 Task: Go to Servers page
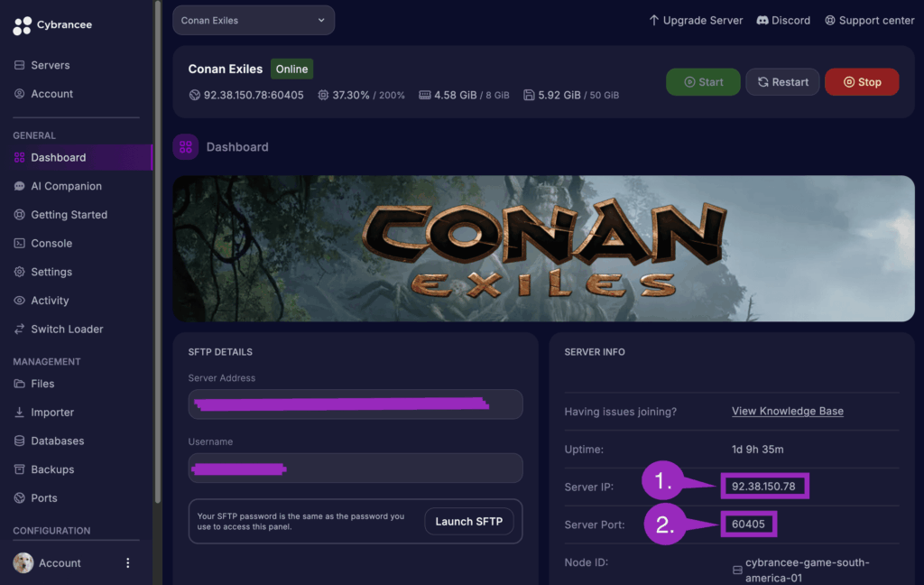point(51,65)
